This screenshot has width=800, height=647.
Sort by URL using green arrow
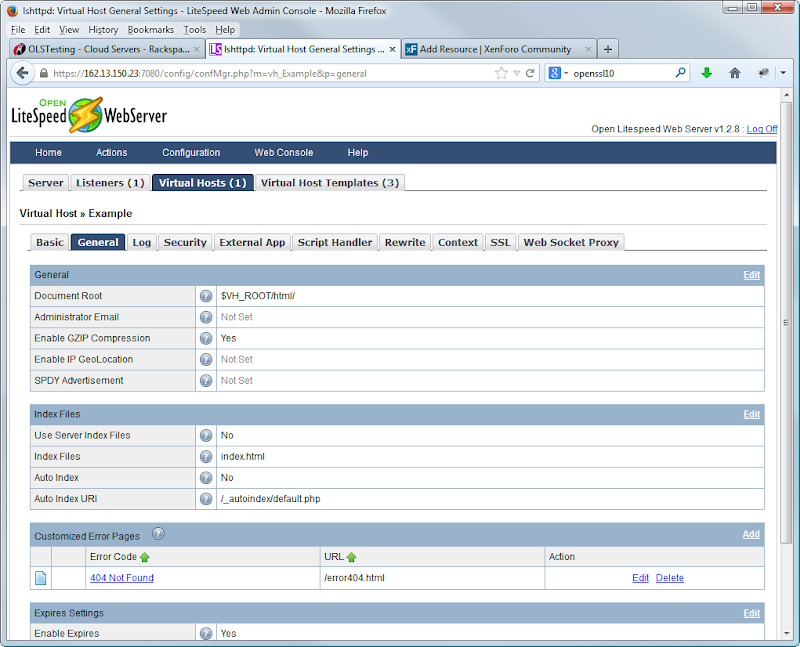point(352,557)
